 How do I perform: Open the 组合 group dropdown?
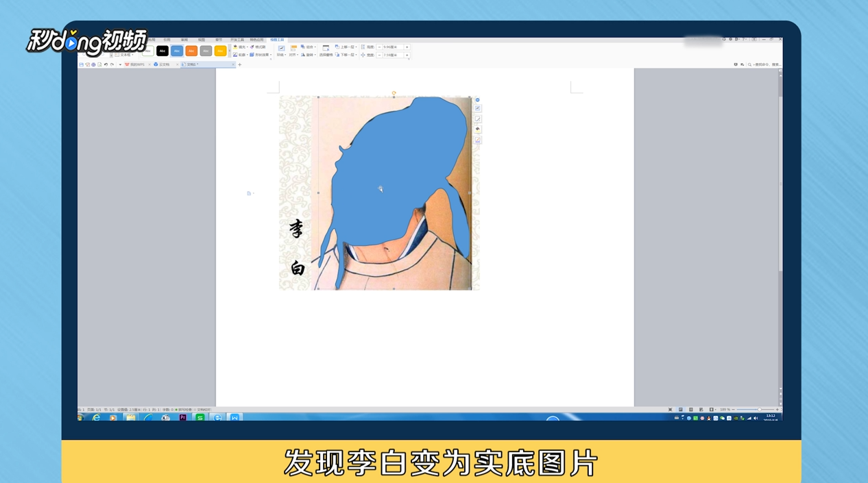click(309, 47)
